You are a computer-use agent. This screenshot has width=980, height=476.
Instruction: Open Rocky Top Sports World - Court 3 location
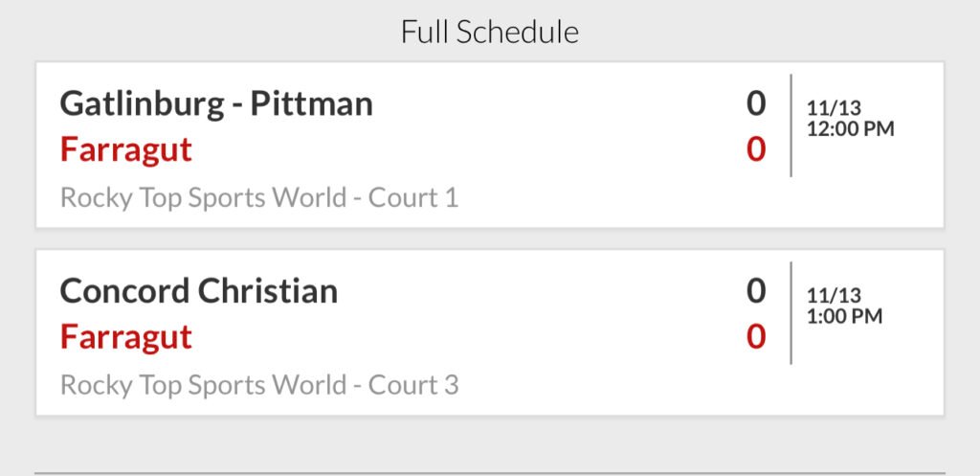(259, 385)
